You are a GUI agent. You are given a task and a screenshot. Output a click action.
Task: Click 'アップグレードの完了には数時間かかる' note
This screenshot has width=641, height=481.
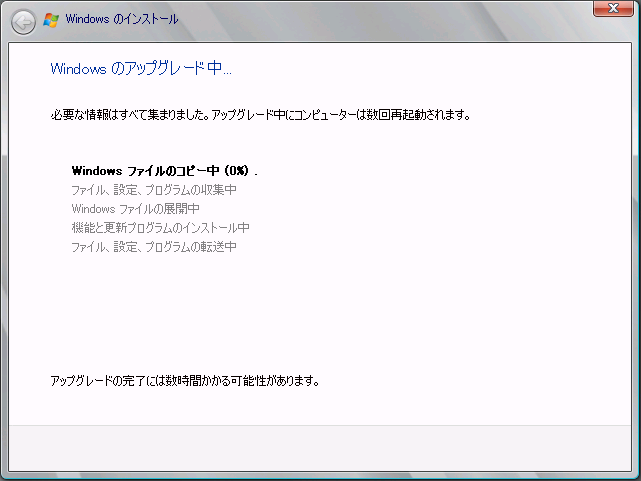pyautogui.click(x=185, y=380)
